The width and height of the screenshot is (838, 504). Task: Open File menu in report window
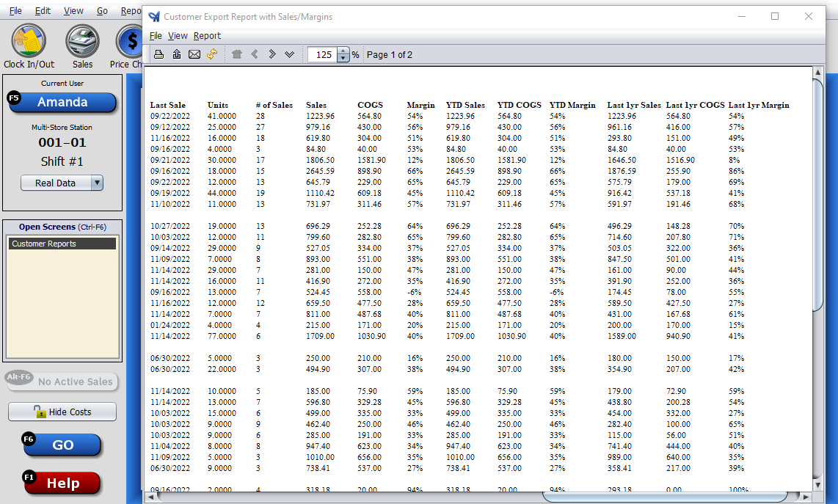click(156, 36)
